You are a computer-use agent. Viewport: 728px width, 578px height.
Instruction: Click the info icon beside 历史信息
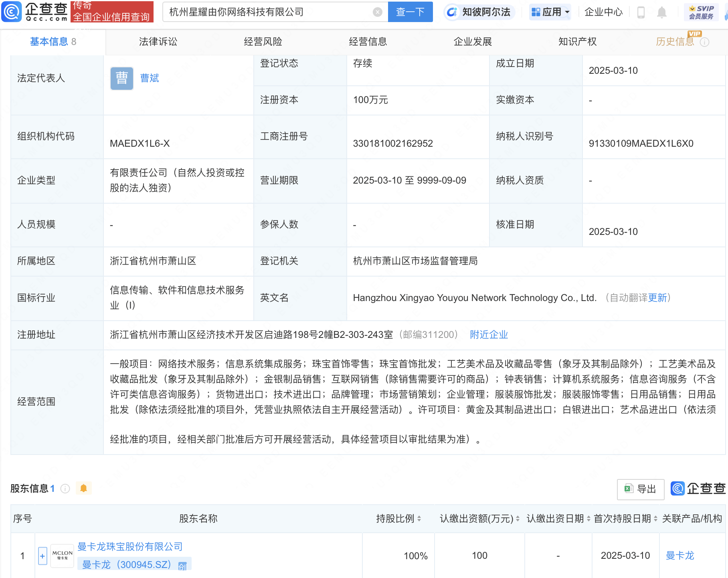(x=704, y=42)
